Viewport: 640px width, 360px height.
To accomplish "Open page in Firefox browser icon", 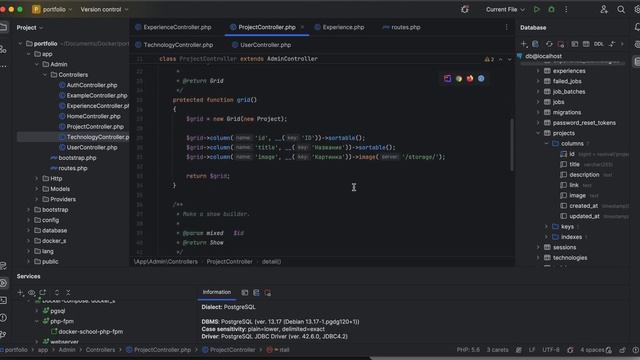I will 470,78.
